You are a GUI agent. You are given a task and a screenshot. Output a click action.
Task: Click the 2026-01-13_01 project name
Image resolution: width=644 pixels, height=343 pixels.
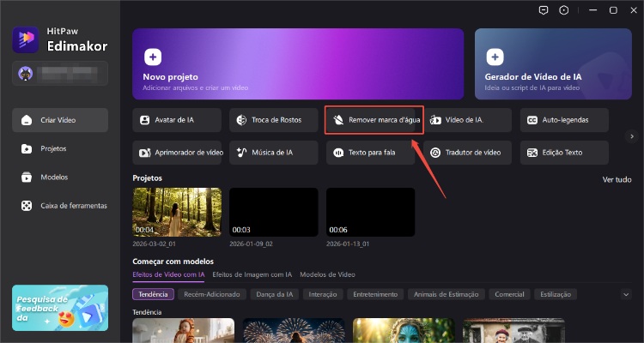click(x=348, y=244)
